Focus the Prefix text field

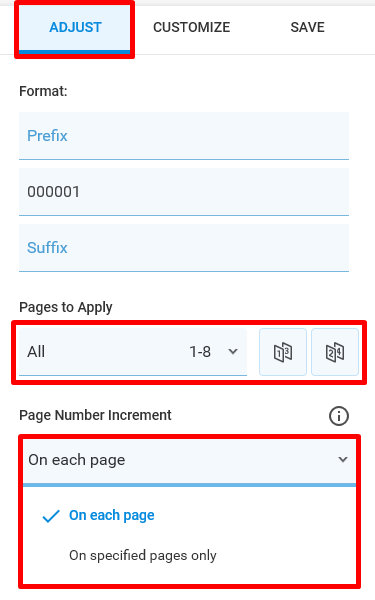(184, 136)
